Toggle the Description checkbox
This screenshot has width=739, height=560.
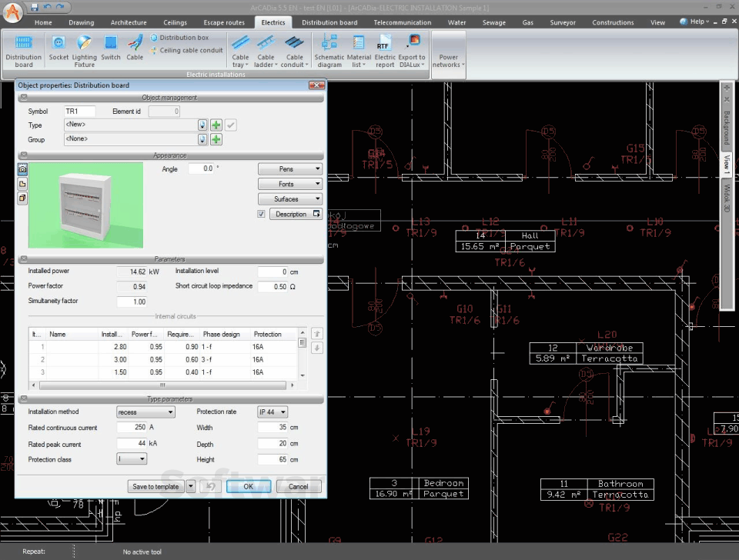click(262, 214)
